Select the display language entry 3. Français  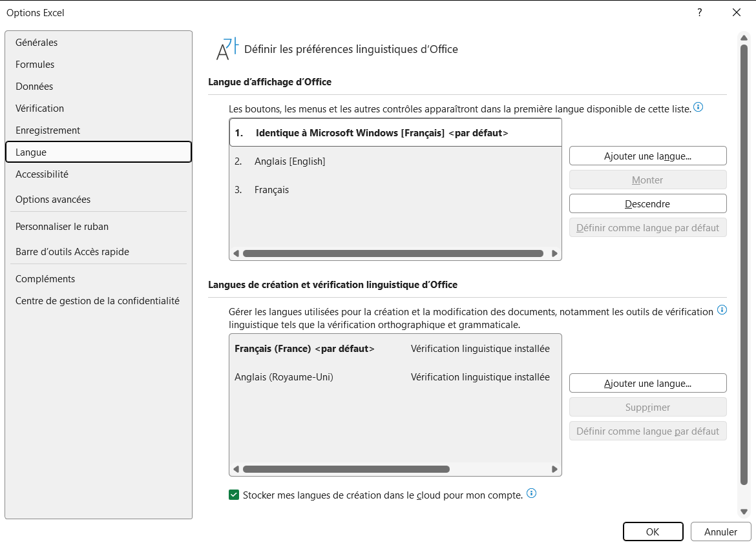pyautogui.click(x=395, y=189)
